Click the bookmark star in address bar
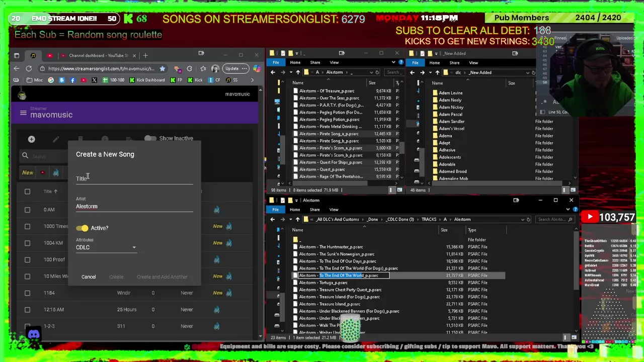Screen dimensions: 644x362 point(162,68)
